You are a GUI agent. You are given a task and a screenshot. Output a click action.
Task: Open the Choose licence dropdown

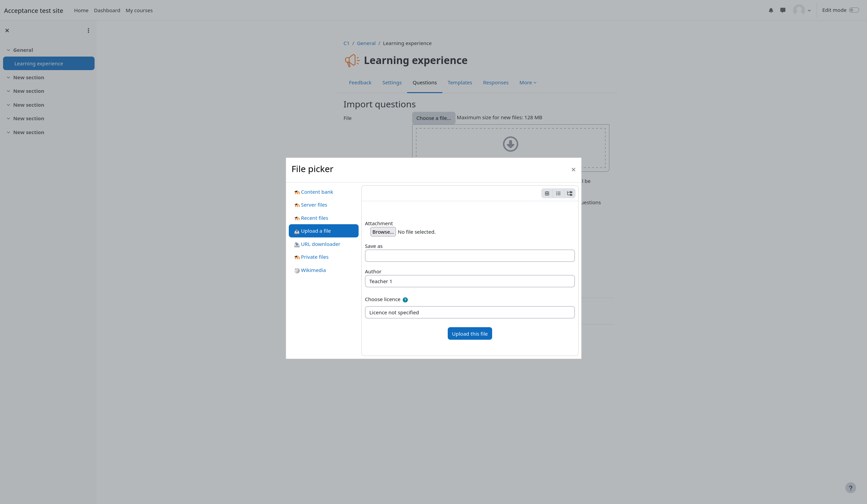point(469,312)
